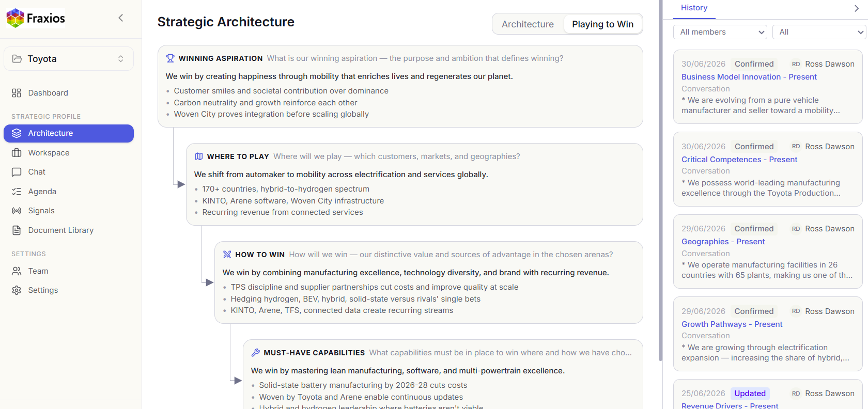Open Geographies - Present link
Image resolution: width=868 pixels, height=409 pixels.
pyautogui.click(x=723, y=242)
